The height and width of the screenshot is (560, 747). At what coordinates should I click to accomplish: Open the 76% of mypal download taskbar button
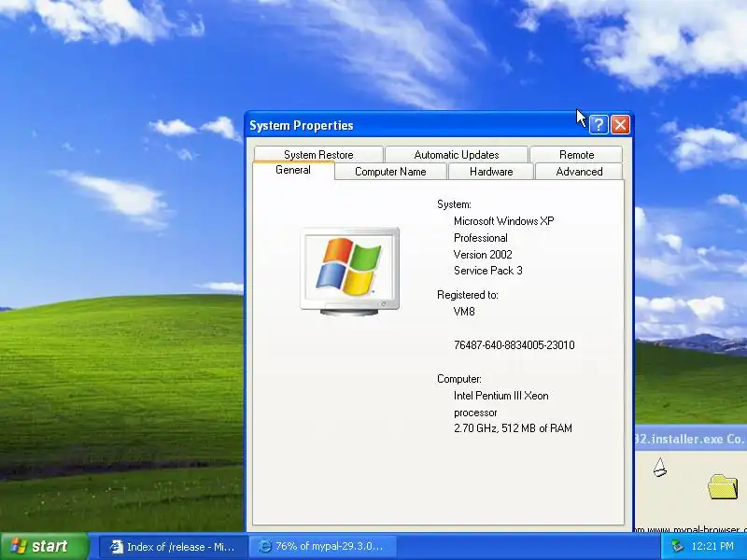pos(322,546)
